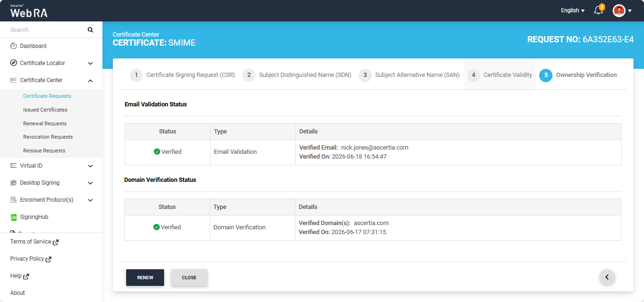Click the CLOSE button
Screen dimensions: 644x302
[189, 278]
